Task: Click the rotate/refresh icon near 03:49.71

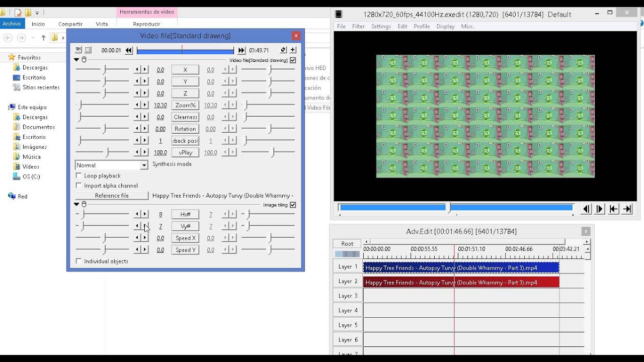Action: 283,50
